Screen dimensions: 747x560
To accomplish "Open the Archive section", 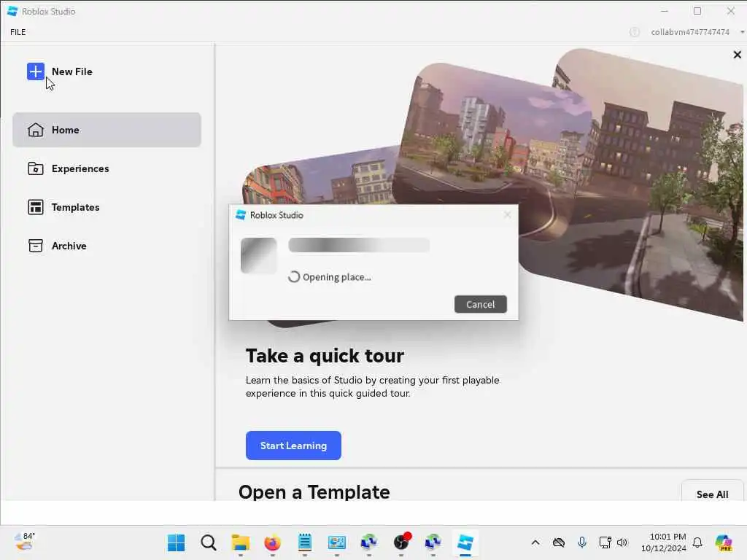I will (x=107, y=246).
